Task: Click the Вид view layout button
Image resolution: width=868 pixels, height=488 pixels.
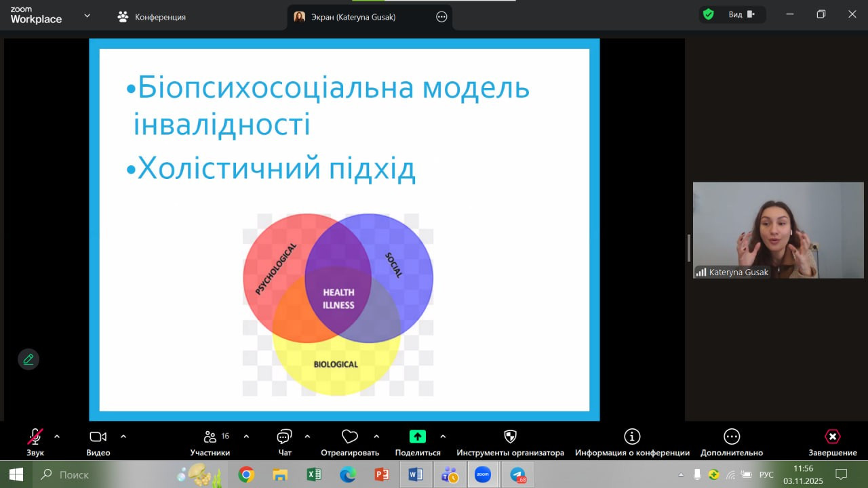Action: (741, 15)
